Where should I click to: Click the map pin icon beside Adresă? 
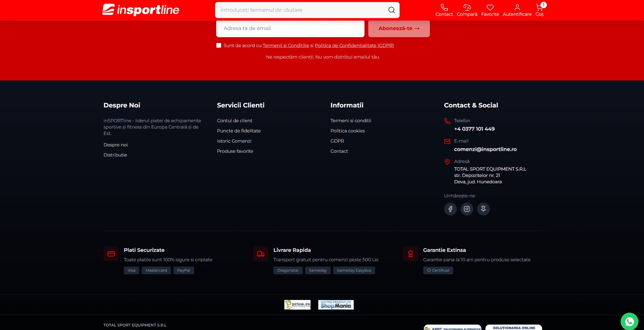point(447,162)
